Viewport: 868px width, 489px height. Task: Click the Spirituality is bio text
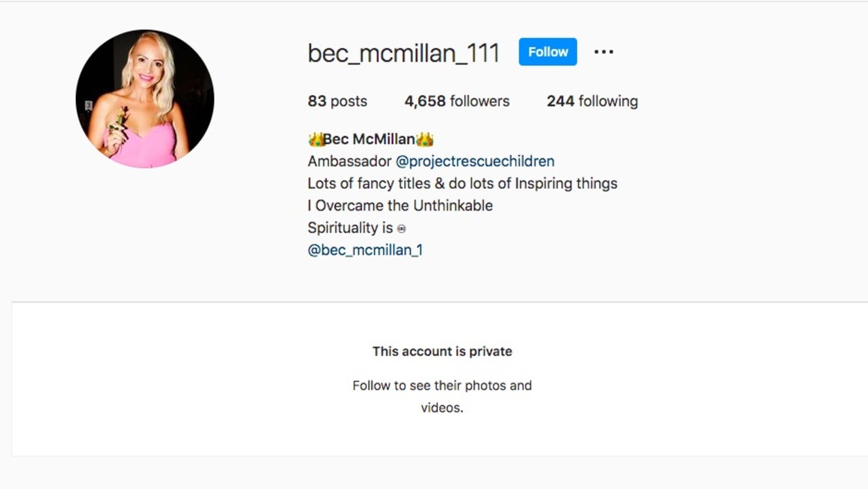pos(350,228)
